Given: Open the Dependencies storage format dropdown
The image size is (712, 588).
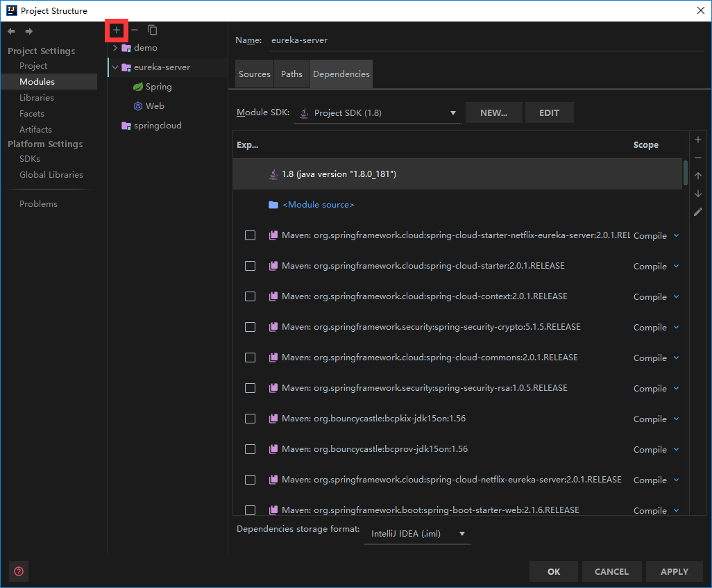Looking at the screenshot, I should (x=461, y=534).
